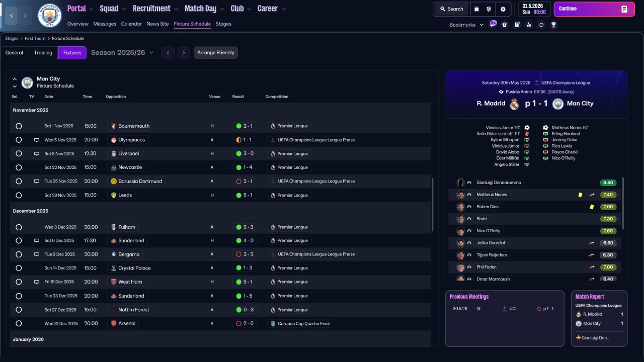Click the Real Madrid crest in match summary
Viewport: 644px width, 362px height.
(x=514, y=104)
